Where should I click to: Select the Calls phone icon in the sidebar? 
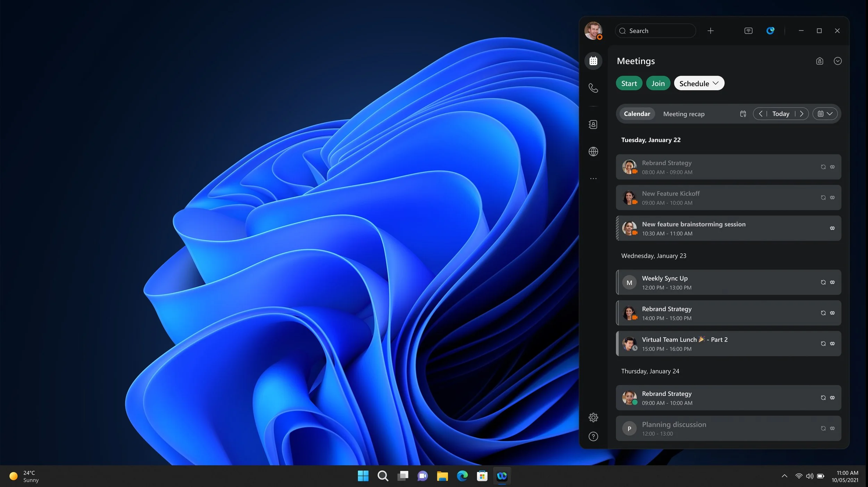[593, 88]
